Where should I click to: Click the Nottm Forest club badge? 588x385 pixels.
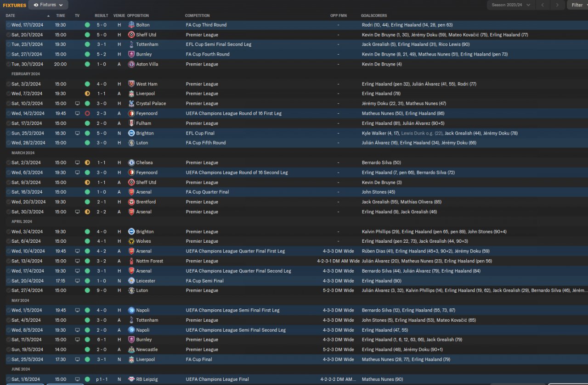point(131,261)
